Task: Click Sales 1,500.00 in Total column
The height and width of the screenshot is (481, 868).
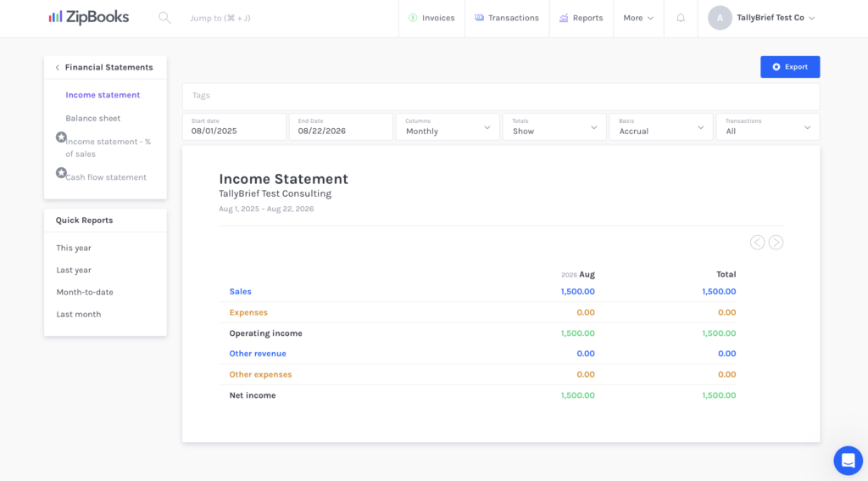Action: point(719,292)
